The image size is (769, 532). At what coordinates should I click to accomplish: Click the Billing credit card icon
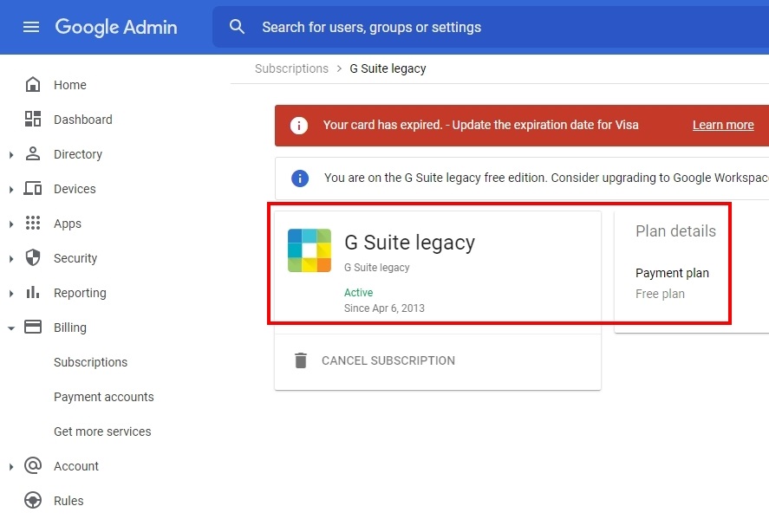pyautogui.click(x=33, y=328)
